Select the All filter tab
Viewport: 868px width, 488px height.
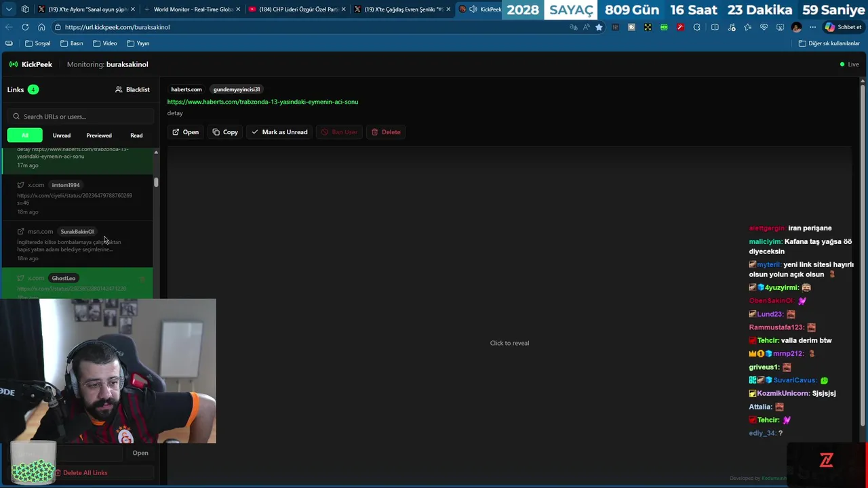[25, 136]
